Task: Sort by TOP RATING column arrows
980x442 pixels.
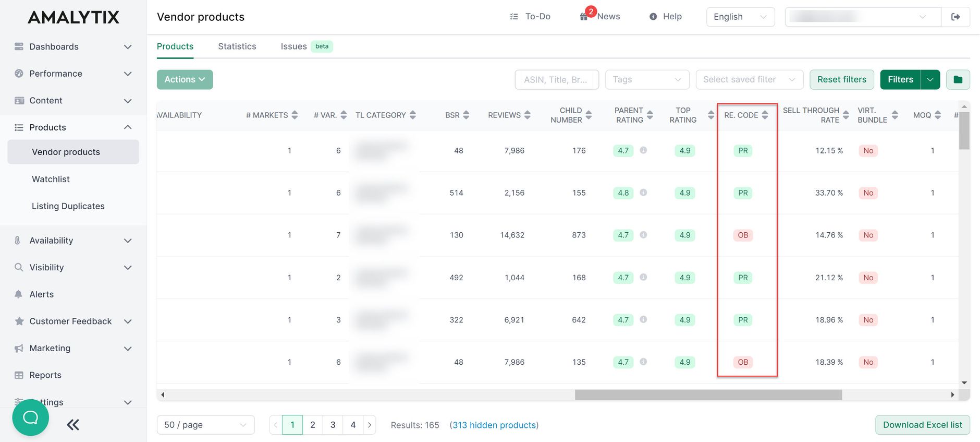Action: click(x=711, y=115)
